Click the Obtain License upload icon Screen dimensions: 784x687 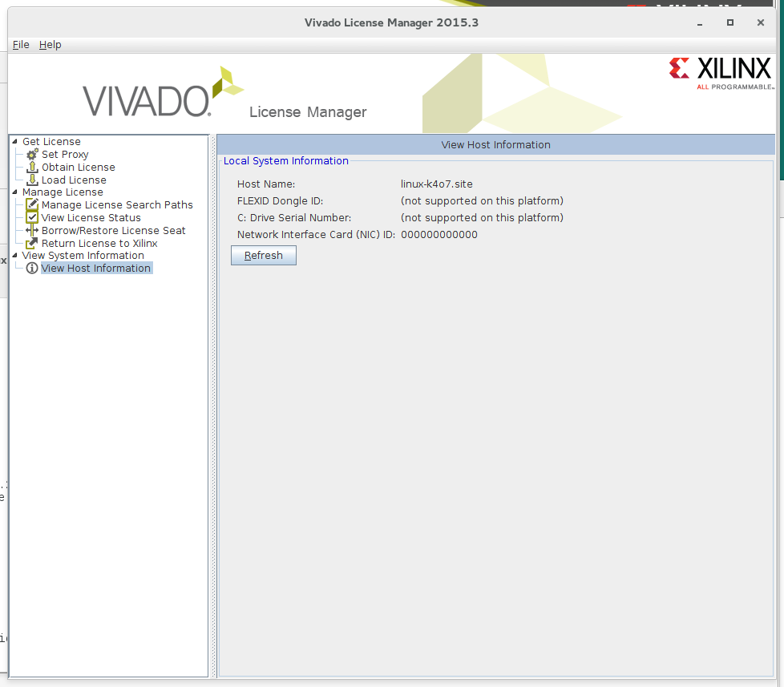click(32, 167)
